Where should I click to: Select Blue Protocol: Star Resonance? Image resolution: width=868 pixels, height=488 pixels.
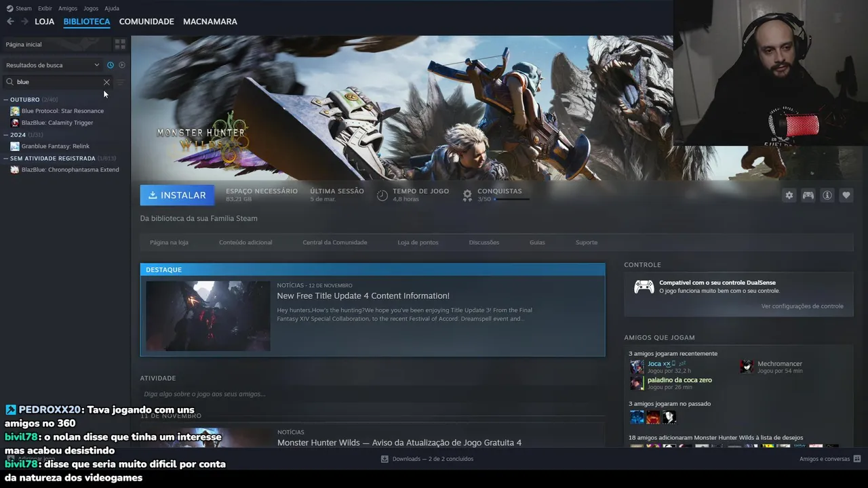62,111
